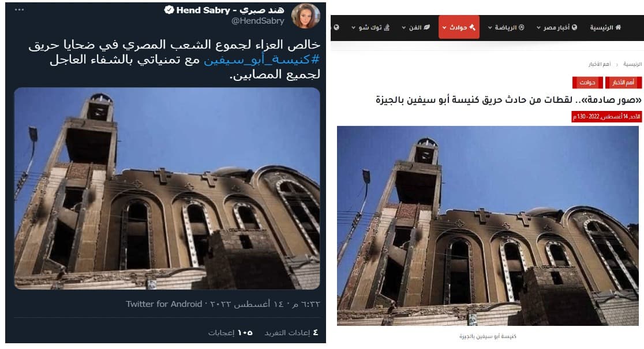Open the #كنيسة_أبو_سيفين hashtag link
The image size is (644, 349).
pyautogui.click(x=261, y=60)
